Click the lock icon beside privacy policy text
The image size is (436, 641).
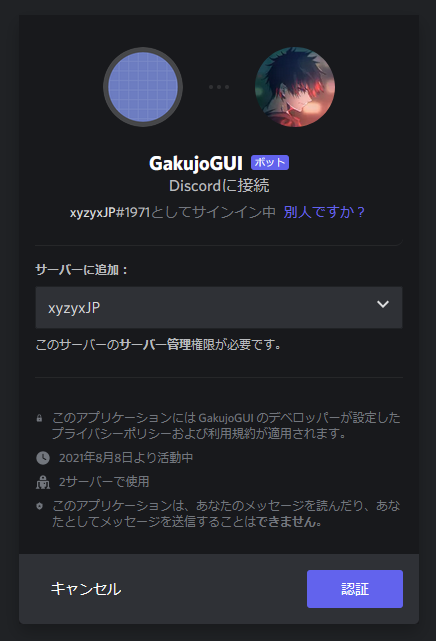click(39, 418)
